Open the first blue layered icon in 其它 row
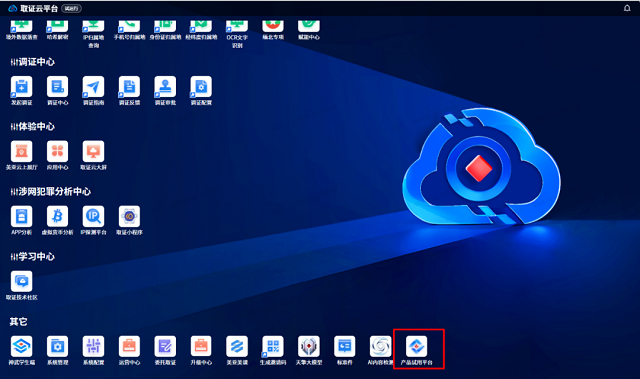This screenshot has height=379, width=640. 22,346
